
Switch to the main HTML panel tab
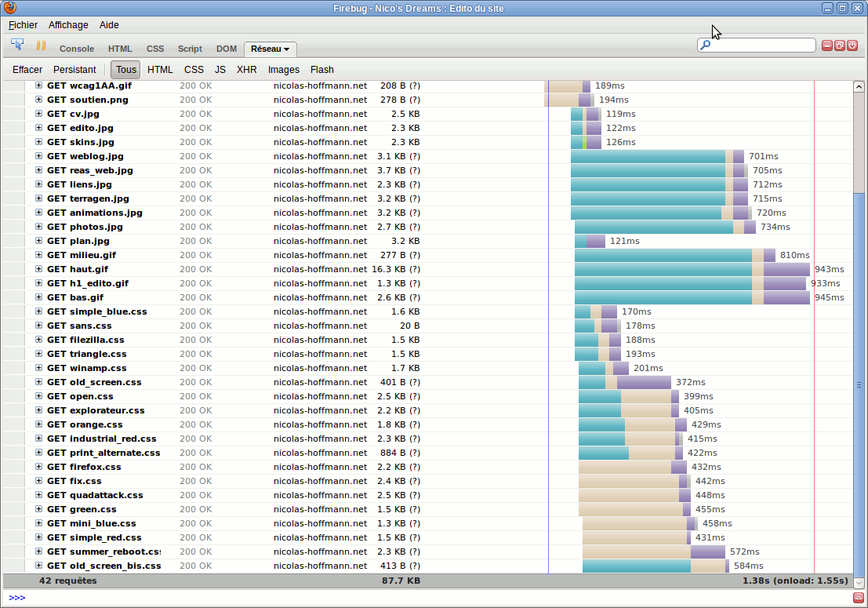(x=120, y=49)
